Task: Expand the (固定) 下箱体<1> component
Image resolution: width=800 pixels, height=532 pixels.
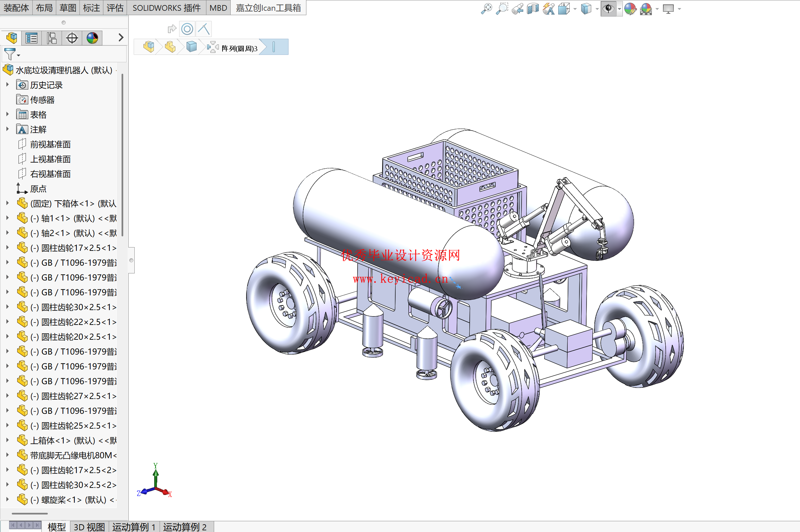Action: (x=7, y=203)
